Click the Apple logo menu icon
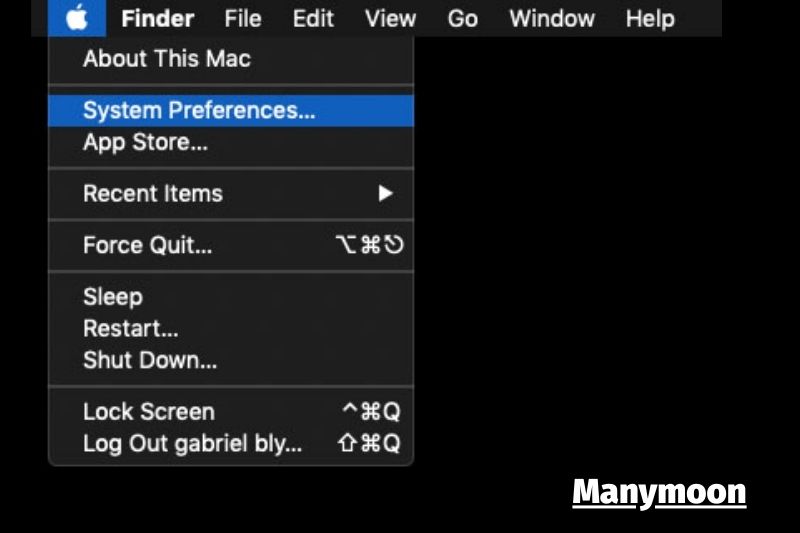 point(77,18)
